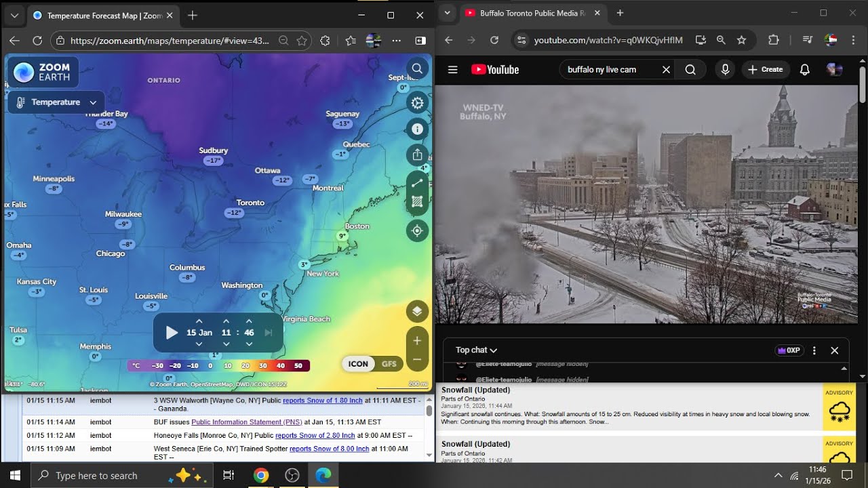Open the map layers button
Viewport: 868px width, 488px height.
click(x=417, y=311)
